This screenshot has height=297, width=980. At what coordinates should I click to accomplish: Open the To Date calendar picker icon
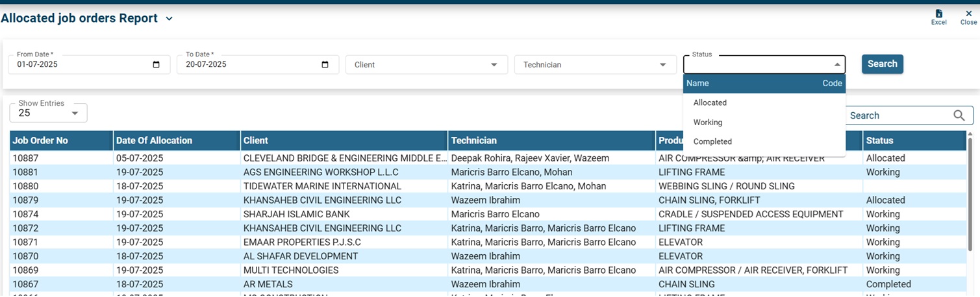(x=325, y=65)
